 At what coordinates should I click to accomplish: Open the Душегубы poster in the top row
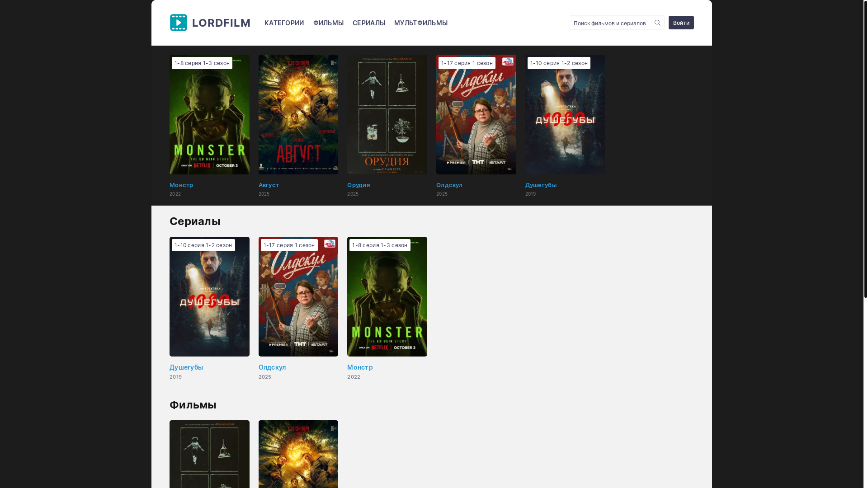[565, 114]
